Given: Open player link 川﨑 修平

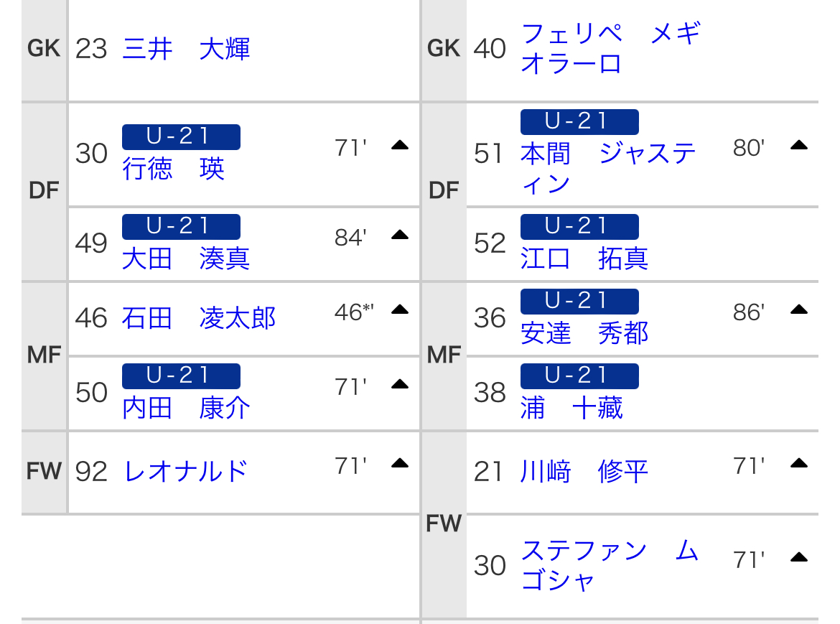Looking at the screenshot, I should [x=584, y=472].
